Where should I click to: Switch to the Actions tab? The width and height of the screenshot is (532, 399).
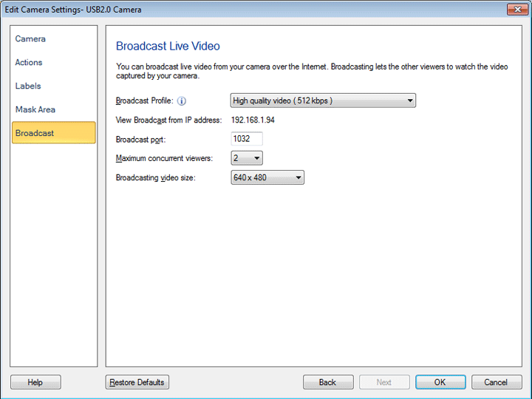coord(29,63)
